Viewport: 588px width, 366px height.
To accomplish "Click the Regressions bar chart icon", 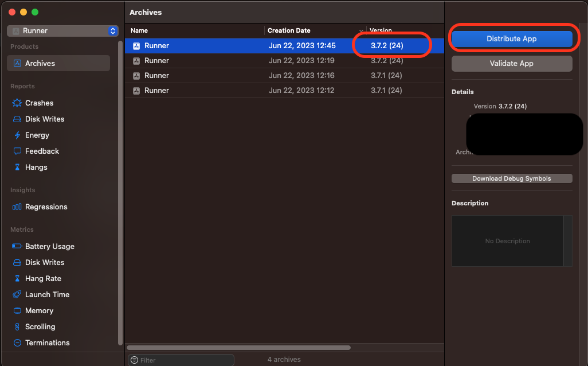I will click(x=17, y=207).
